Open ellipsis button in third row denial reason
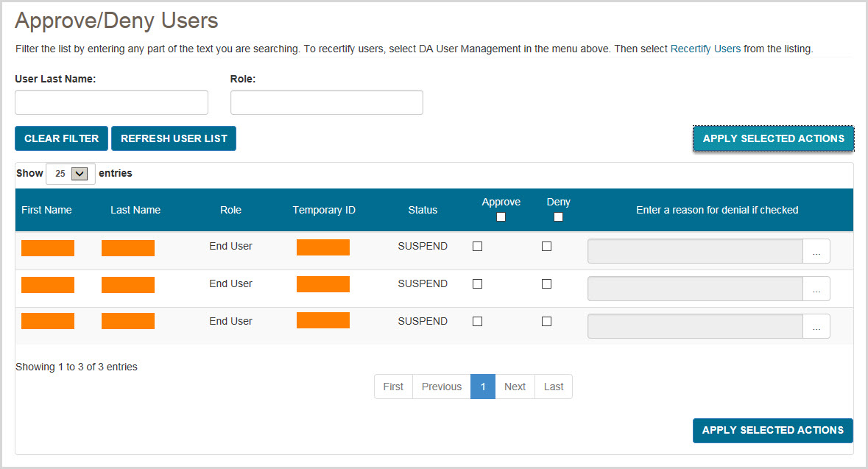The image size is (868, 469). [816, 327]
